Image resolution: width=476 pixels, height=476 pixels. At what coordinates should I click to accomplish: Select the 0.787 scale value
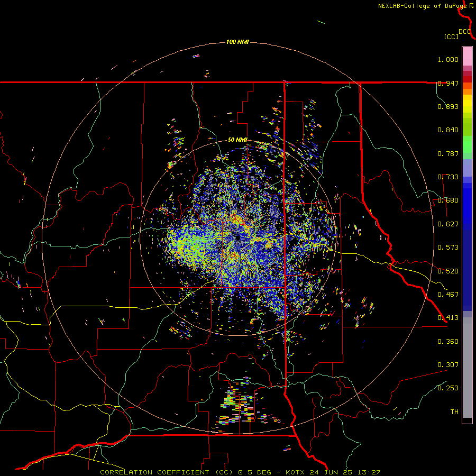coord(448,153)
